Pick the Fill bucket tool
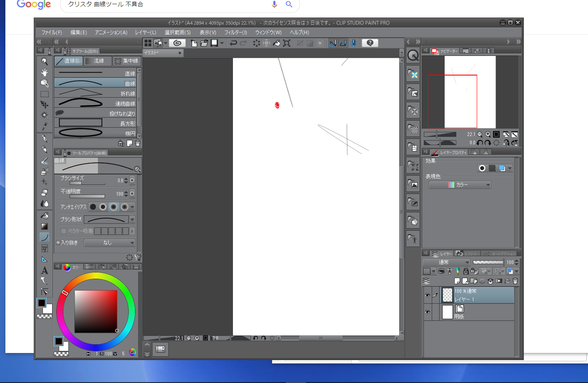The image size is (588, 383). click(x=44, y=215)
